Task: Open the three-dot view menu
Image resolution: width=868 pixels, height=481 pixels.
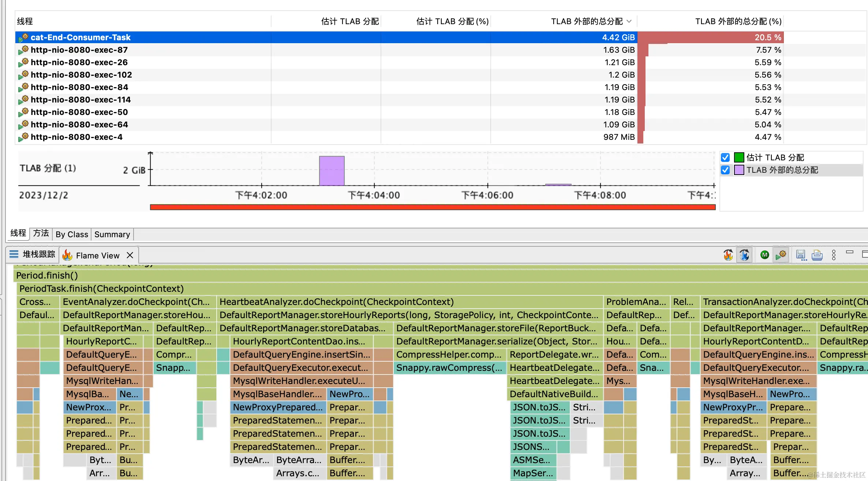Action: tap(834, 255)
